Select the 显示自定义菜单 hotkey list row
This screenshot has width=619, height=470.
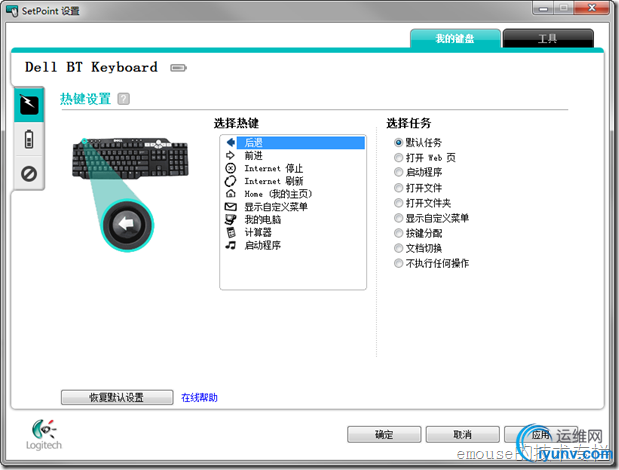pos(293,206)
